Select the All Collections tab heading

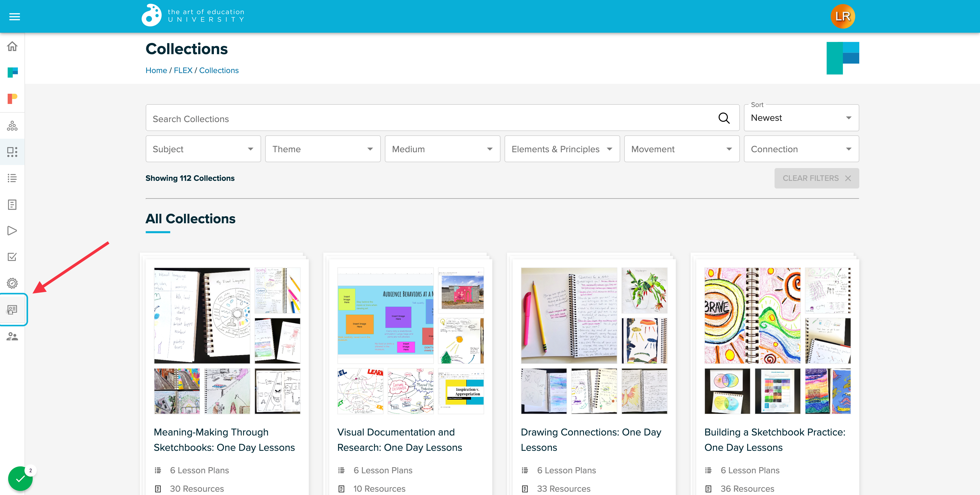[x=190, y=219]
